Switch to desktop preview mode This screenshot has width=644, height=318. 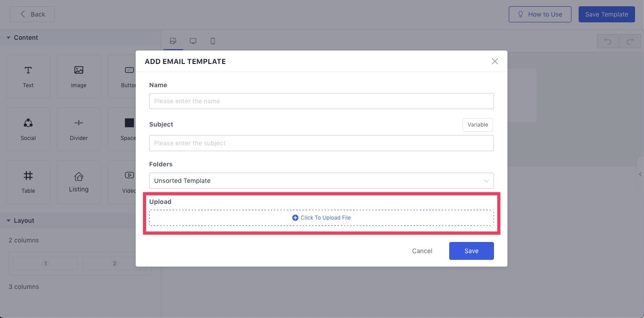(x=193, y=41)
